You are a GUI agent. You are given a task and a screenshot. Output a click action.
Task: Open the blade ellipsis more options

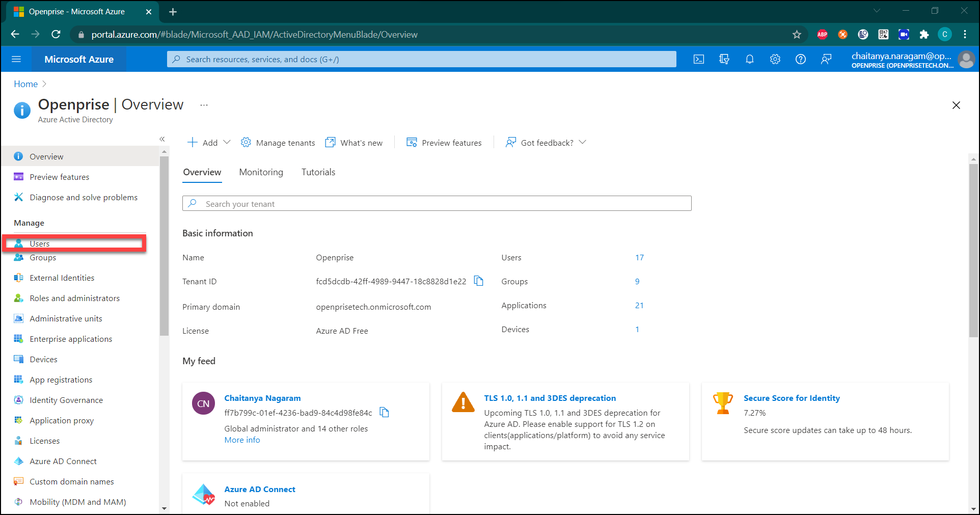point(204,105)
